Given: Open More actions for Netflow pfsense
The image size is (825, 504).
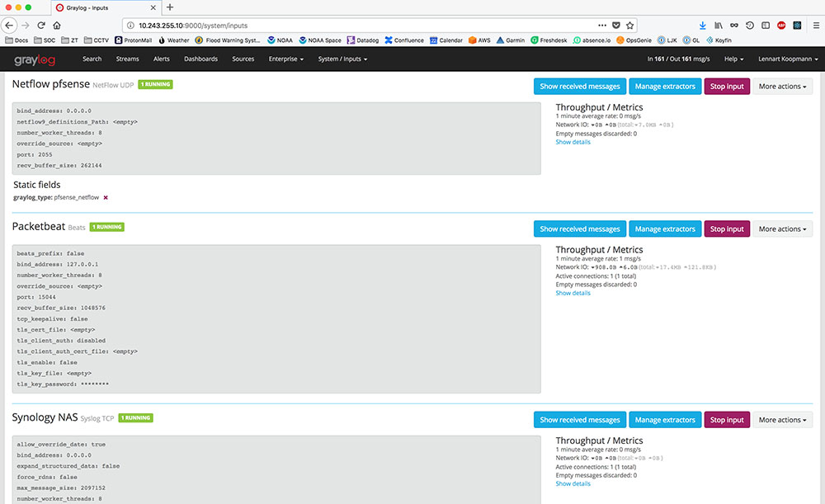Looking at the screenshot, I should click(782, 87).
